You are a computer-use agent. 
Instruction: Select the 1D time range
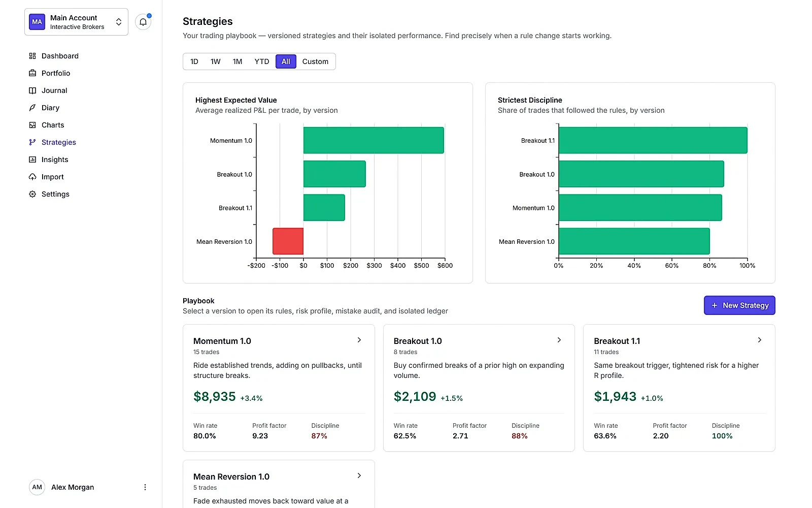(x=194, y=61)
